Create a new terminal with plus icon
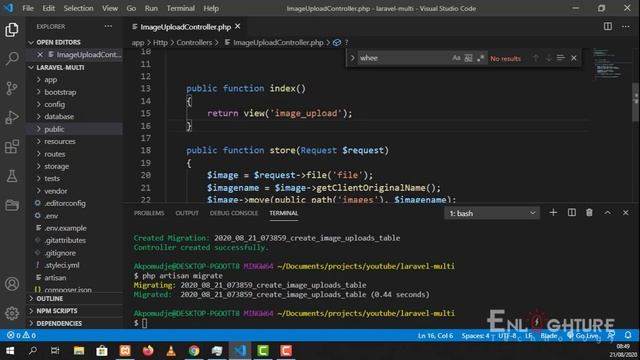The width and height of the screenshot is (640, 360). click(553, 213)
